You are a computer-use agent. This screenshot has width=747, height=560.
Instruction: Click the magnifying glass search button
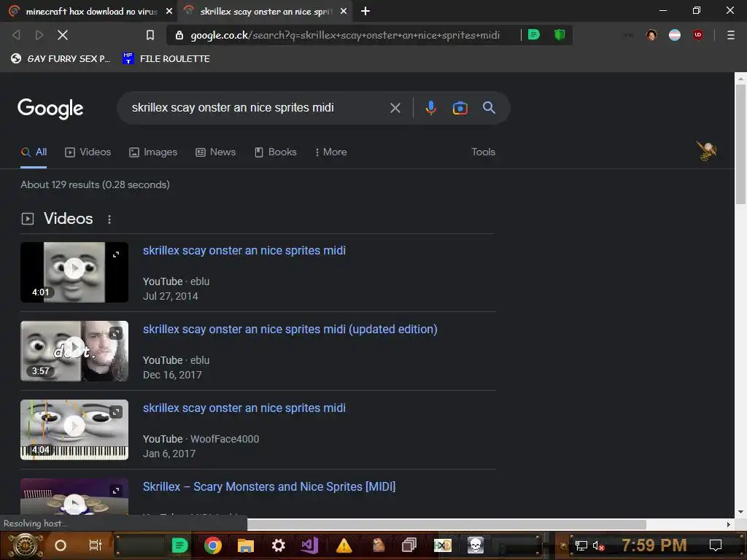(x=489, y=108)
